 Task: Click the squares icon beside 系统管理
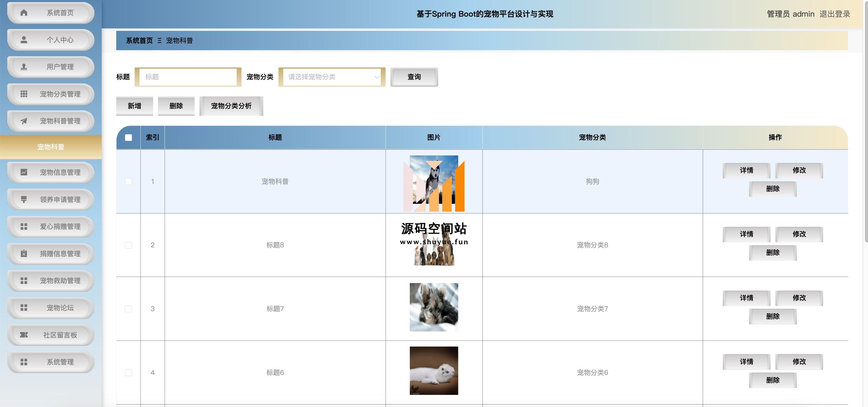24,362
